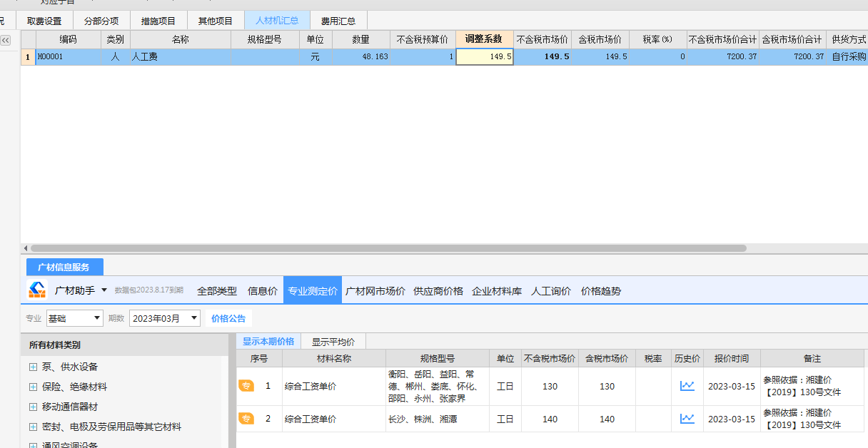The height and width of the screenshot is (448, 868).
Task: Click the 自行采购 supply mode cell
Action: (849, 56)
